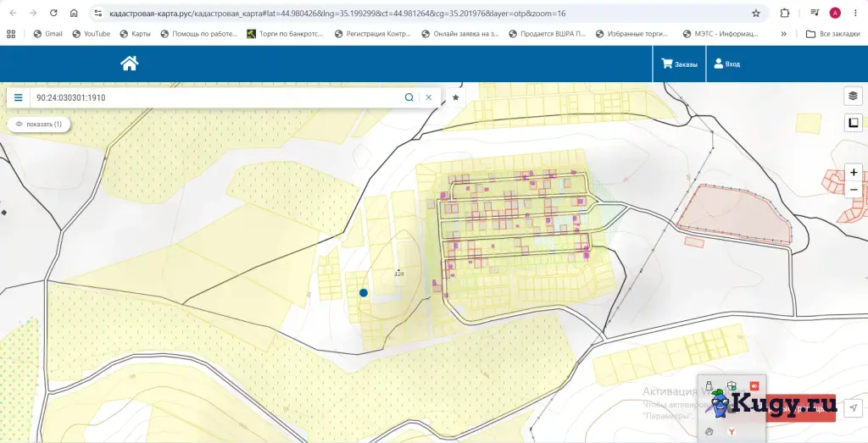Expand hidden bookmarks chevron

(x=784, y=34)
